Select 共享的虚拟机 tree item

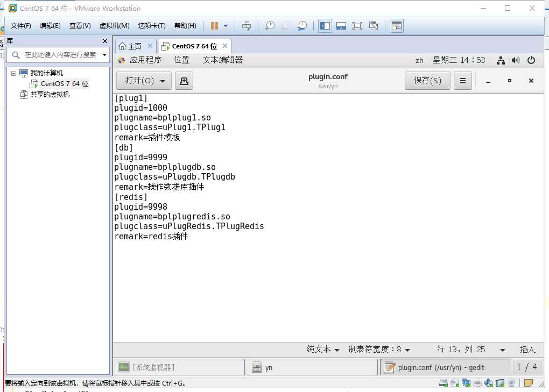click(50, 95)
